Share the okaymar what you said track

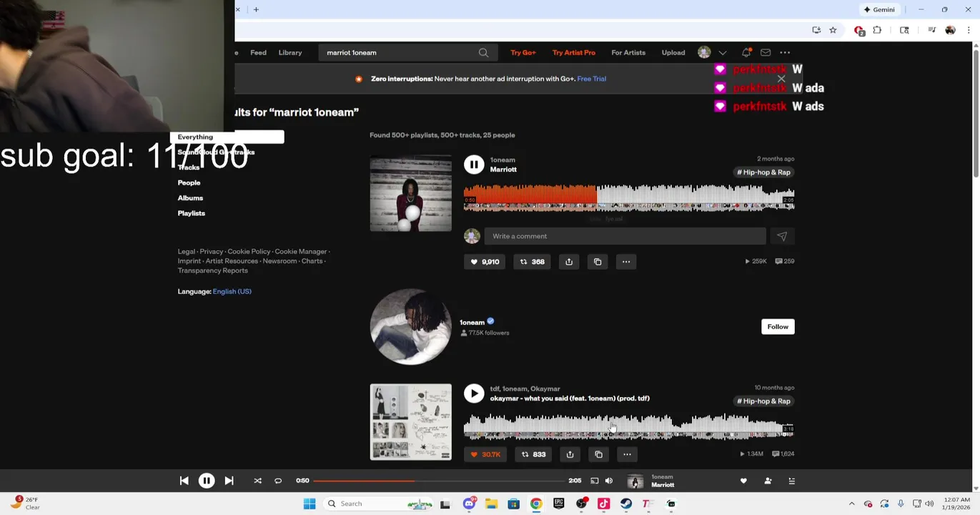(570, 454)
